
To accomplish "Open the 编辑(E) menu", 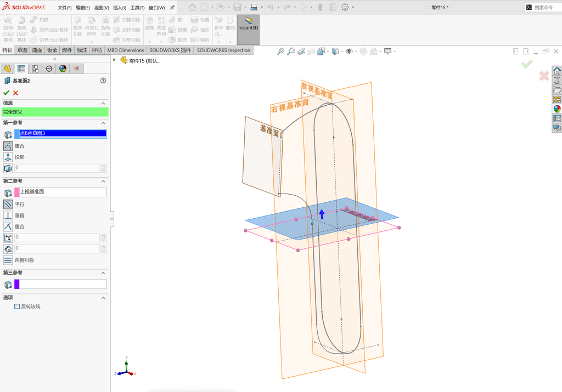I will point(83,8).
